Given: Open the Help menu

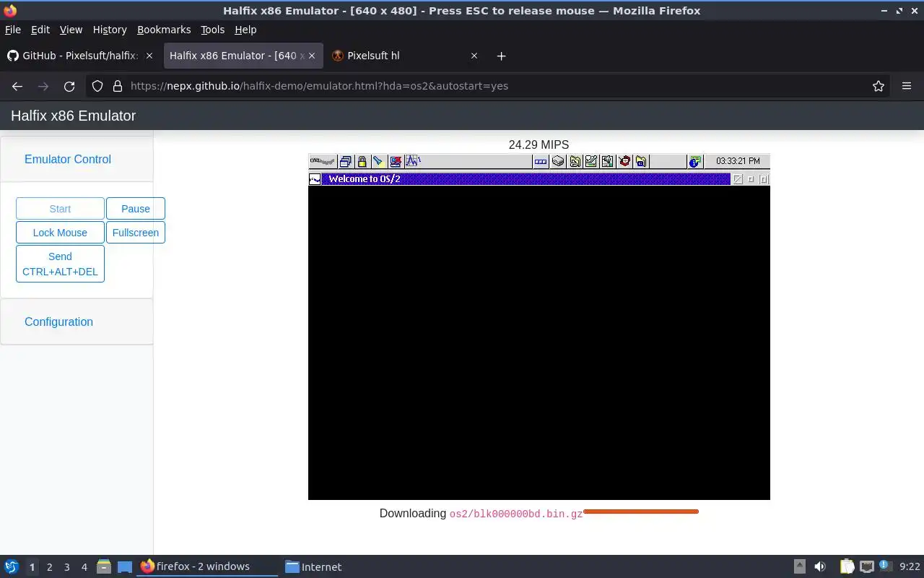Looking at the screenshot, I should coord(245,30).
